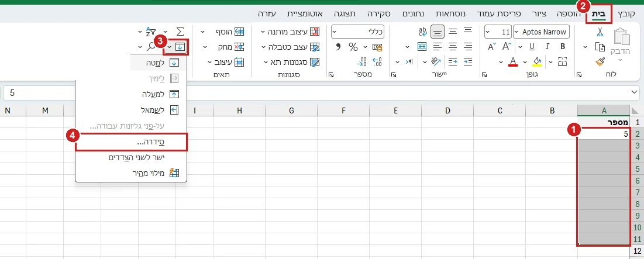
Task: Center text horizontally
Action: 453,46
